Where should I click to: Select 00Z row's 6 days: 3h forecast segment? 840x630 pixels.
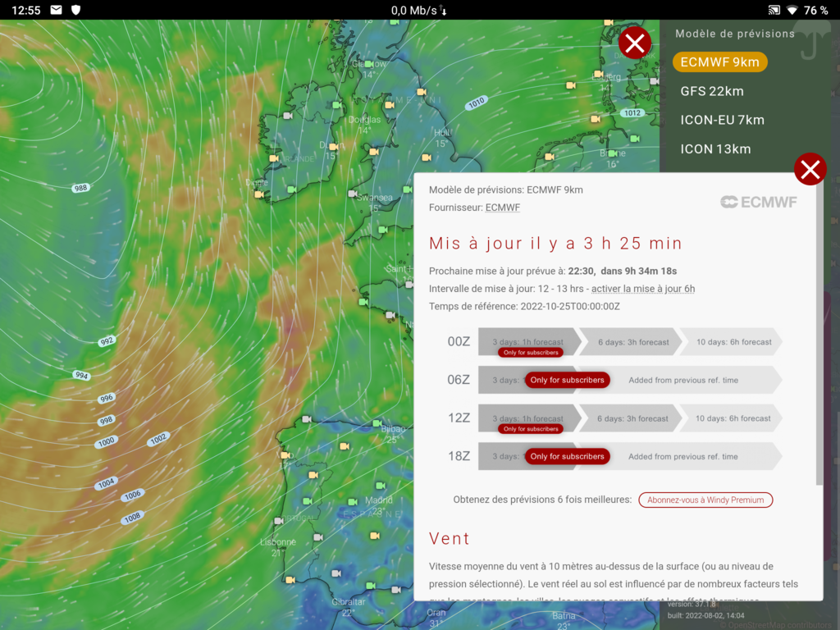[x=633, y=342]
